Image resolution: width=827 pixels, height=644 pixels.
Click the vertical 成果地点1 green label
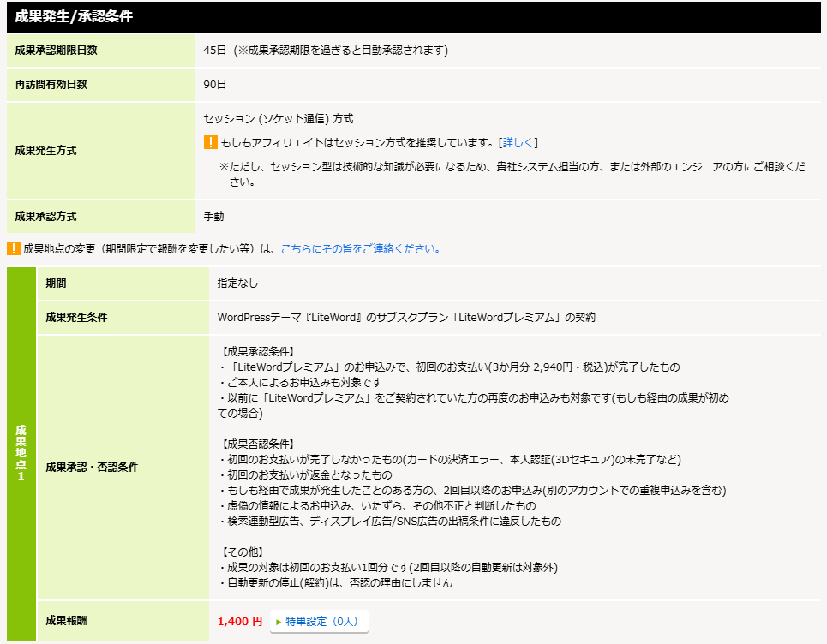coord(21,453)
